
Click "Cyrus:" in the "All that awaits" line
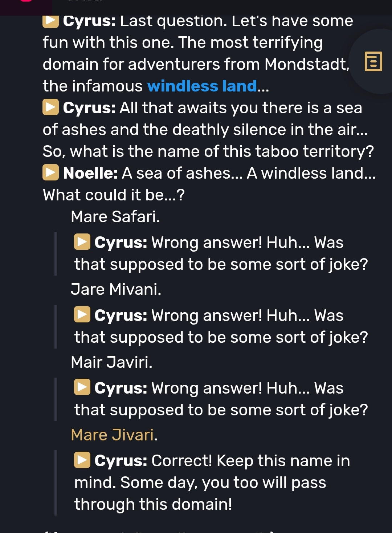pos(89,108)
